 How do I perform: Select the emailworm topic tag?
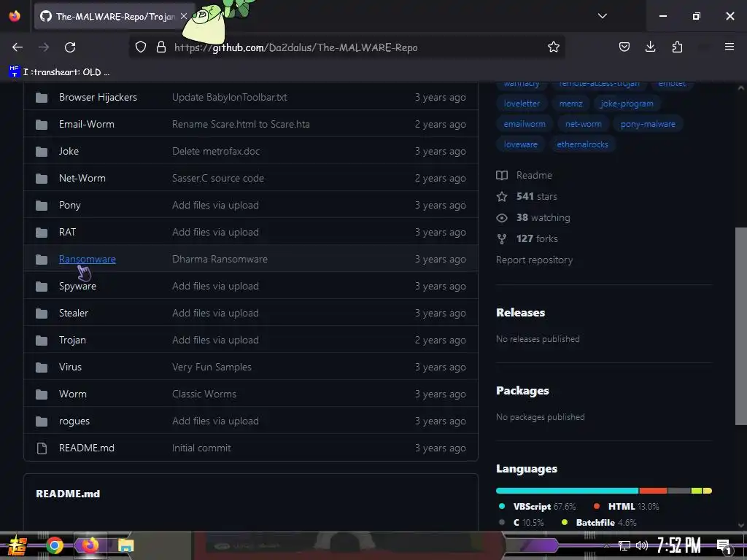point(525,124)
